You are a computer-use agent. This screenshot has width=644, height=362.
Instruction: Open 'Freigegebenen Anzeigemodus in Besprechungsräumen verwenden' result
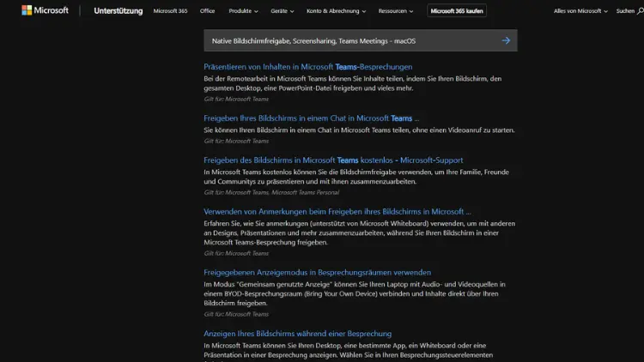317,273
